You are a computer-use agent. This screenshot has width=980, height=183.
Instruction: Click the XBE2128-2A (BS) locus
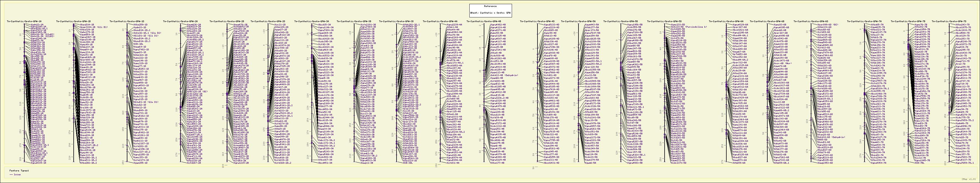(x=197, y=91)
